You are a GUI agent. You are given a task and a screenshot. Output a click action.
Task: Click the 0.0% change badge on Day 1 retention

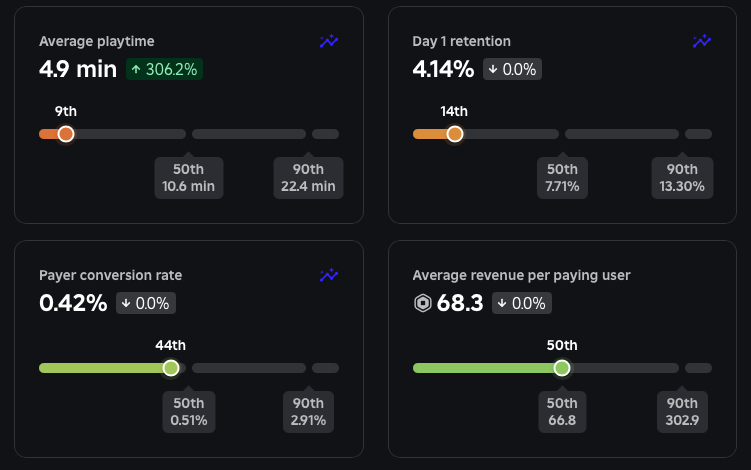coord(512,69)
